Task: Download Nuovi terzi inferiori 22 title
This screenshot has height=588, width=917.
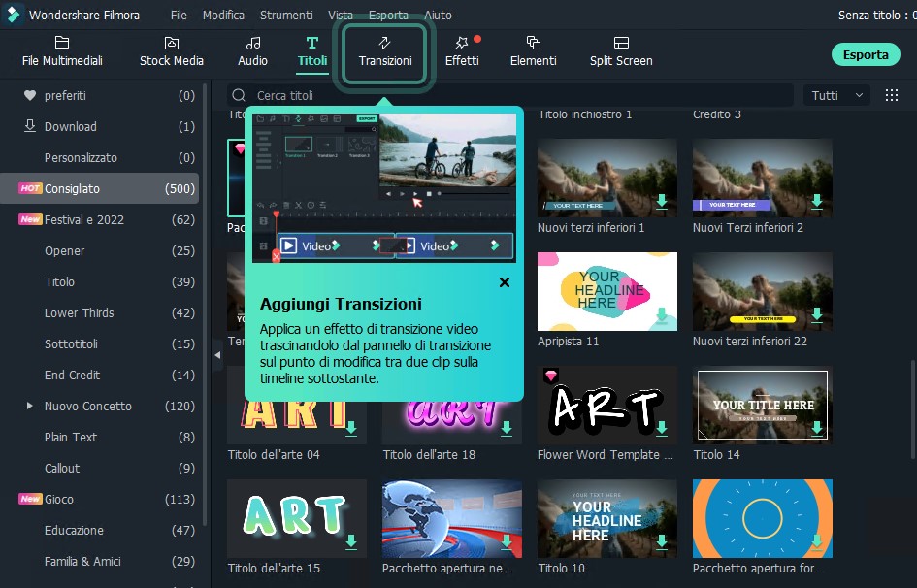Action: tap(817, 315)
